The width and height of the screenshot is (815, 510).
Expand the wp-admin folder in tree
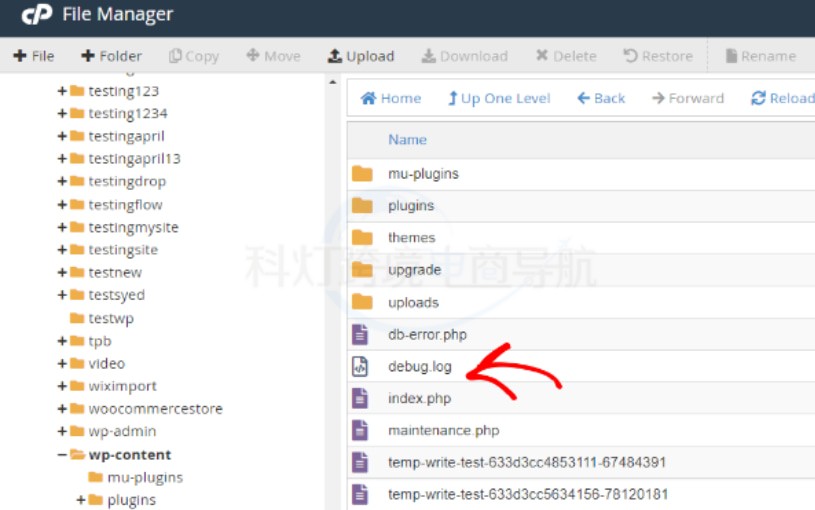pyautogui.click(x=62, y=431)
